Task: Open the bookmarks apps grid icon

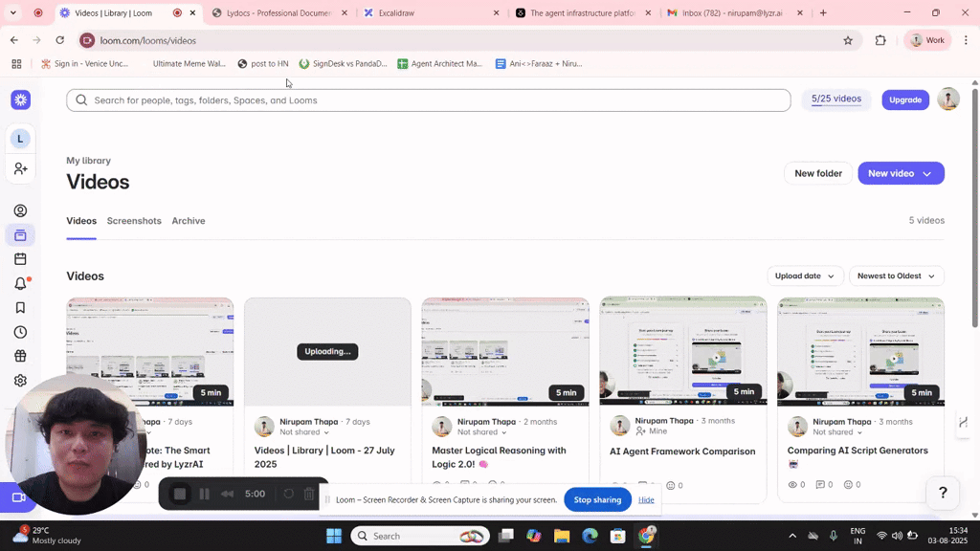Action: pyautogui.click(x=17, y=64)
